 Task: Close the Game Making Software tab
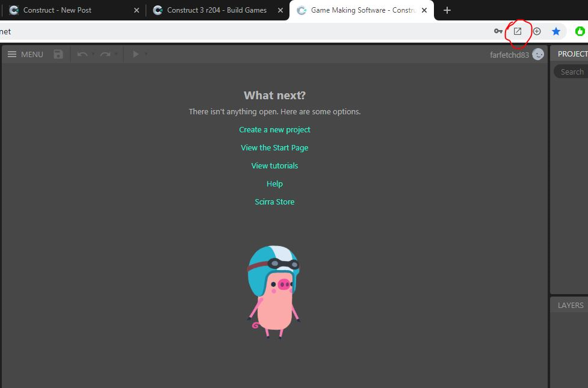(x=424, y=10)
